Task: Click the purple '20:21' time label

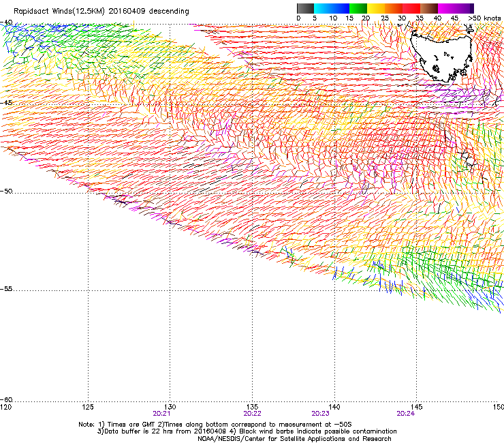Action: (161, 414)
